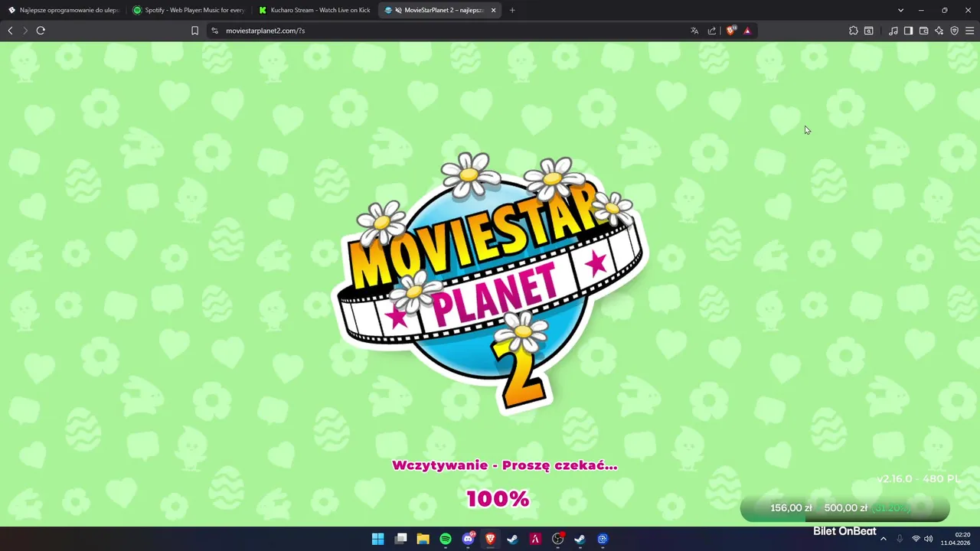Click the microphone tray icon
The image size is (980, 551).
[900, 539]
